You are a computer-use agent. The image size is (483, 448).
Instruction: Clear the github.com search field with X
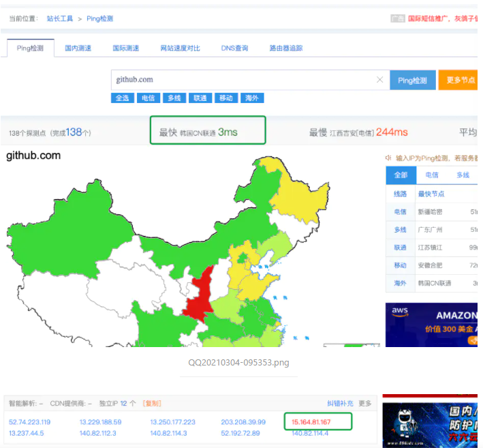pos(379,80)
